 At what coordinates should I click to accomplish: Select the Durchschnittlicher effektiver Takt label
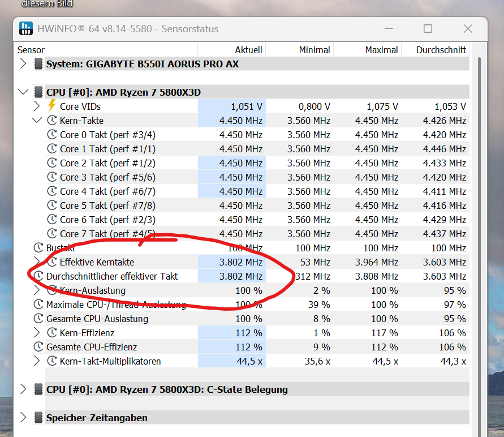(x=112, y=276)
